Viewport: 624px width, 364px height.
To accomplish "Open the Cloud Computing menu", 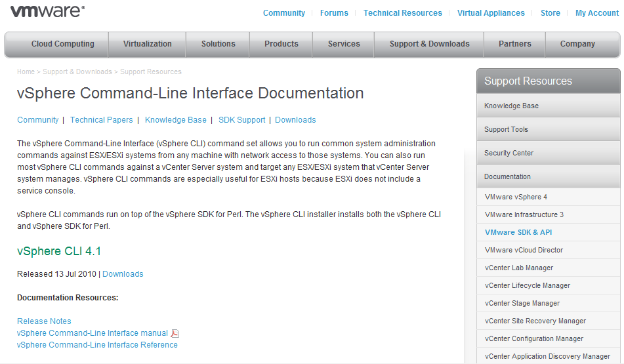I will (63, 44).
